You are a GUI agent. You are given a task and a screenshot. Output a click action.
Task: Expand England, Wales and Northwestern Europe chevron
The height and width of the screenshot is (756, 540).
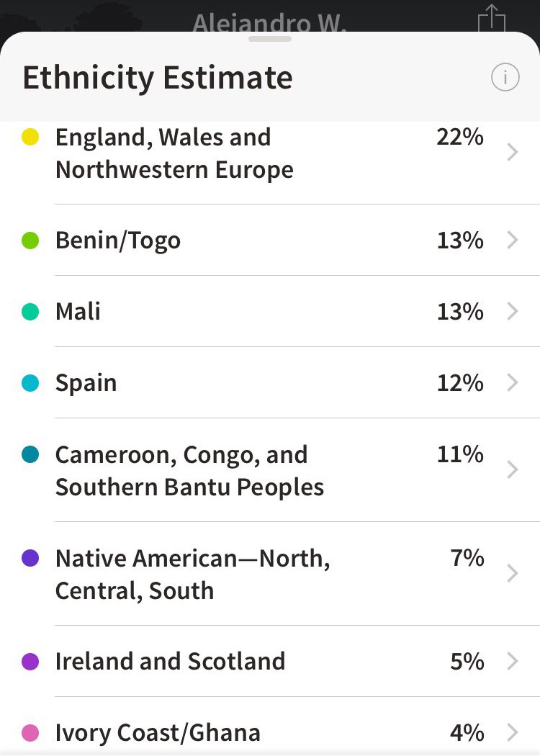pyautogui.click(x=513, y=152)
